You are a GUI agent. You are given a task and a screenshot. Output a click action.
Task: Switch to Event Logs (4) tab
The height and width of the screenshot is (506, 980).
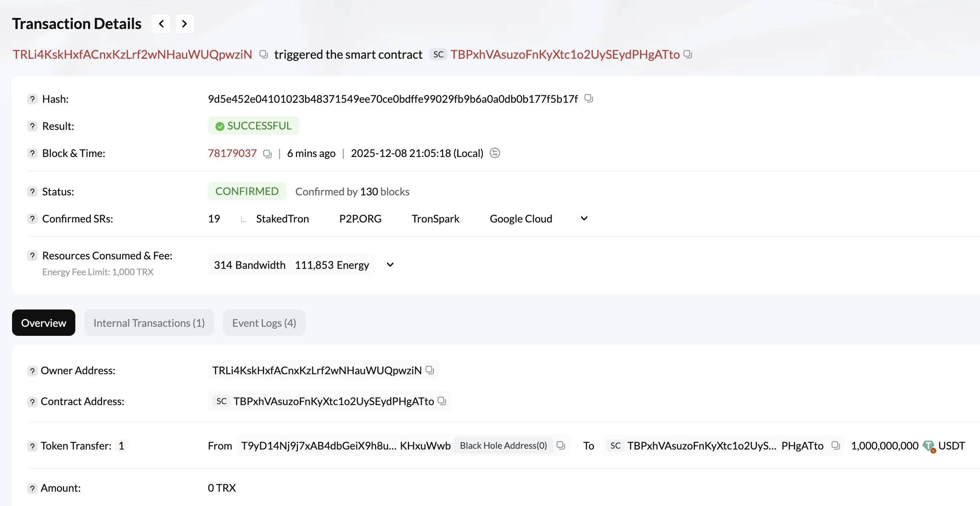[264, 323]
